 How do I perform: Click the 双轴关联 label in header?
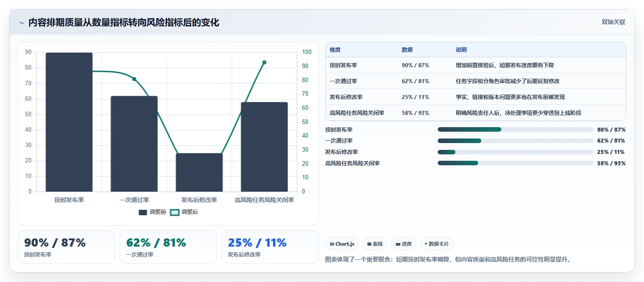614,22
